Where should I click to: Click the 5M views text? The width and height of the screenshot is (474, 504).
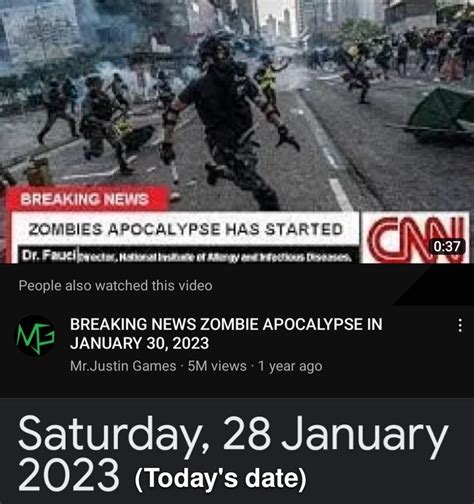(x=217, y=366)
